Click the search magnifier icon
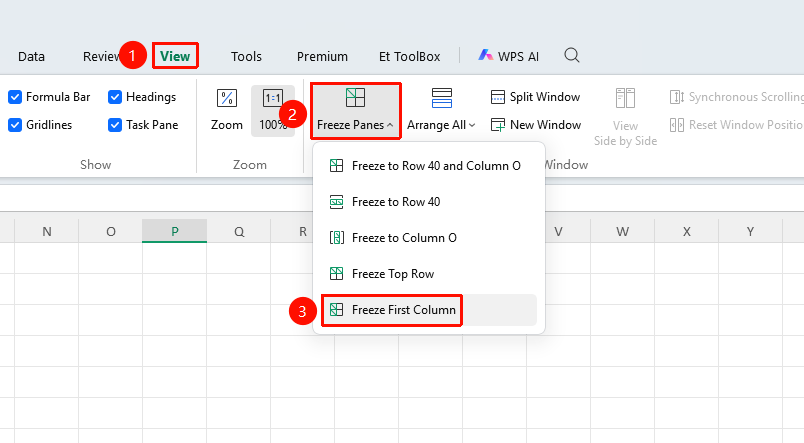The height and width of the screenshot is (443, 804). [572, 55]
